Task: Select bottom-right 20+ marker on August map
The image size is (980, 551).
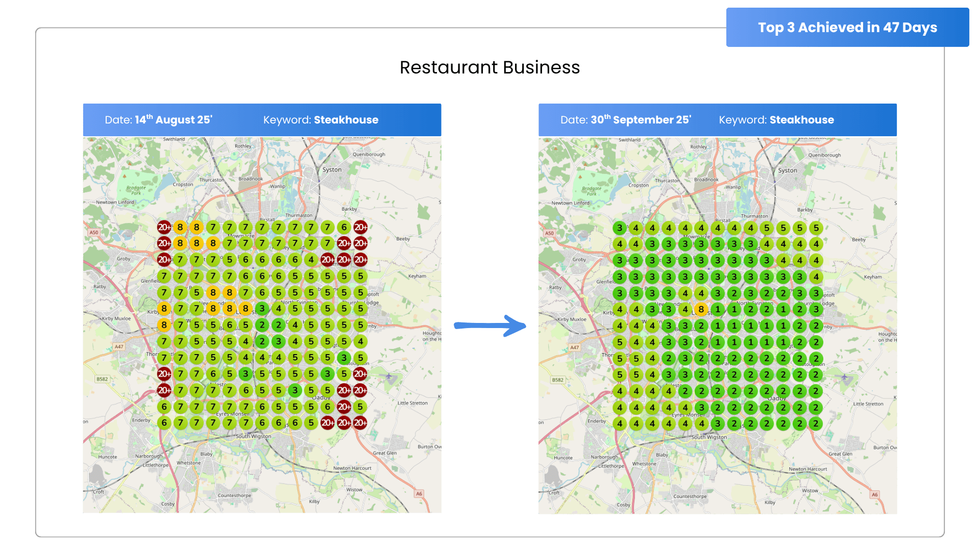Action: click(360, 422)
